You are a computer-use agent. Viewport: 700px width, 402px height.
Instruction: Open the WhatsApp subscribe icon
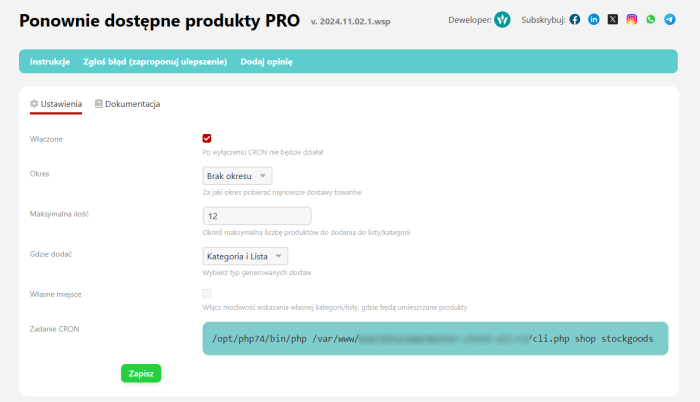click(x=651, y=19)
